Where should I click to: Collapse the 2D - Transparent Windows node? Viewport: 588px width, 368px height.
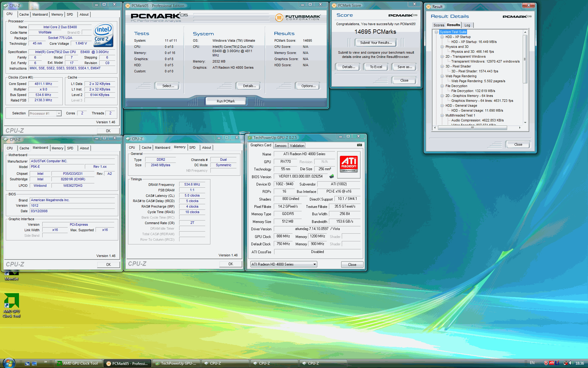pos(442,56)
